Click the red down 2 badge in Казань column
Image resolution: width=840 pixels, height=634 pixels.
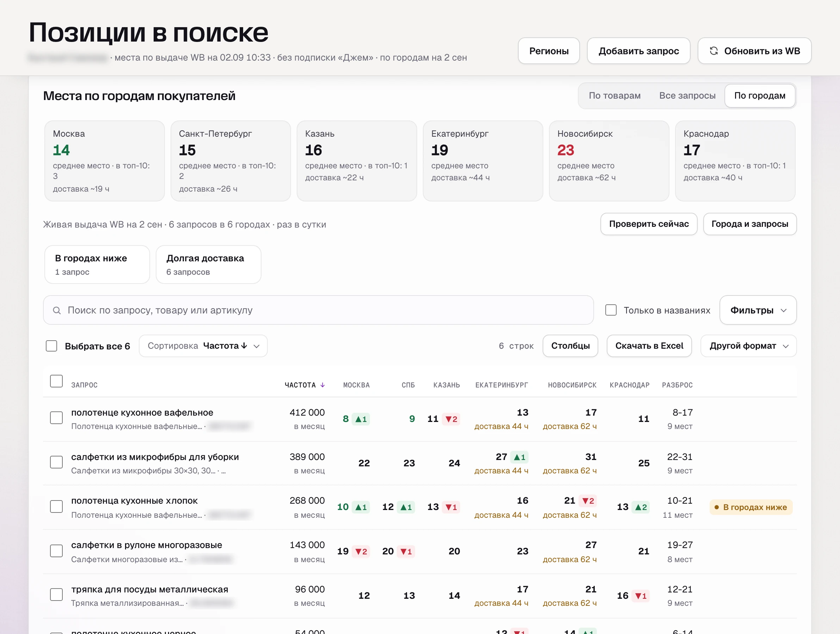pos(451,419)
